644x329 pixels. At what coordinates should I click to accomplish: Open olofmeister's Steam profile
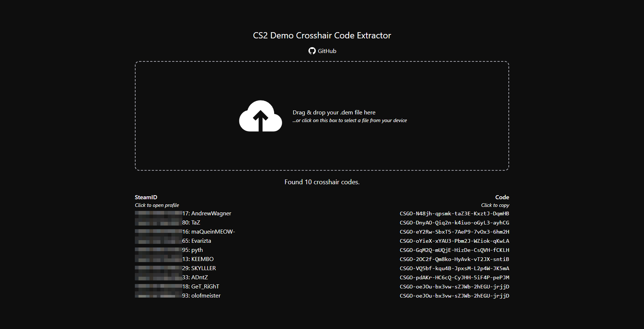178,296
